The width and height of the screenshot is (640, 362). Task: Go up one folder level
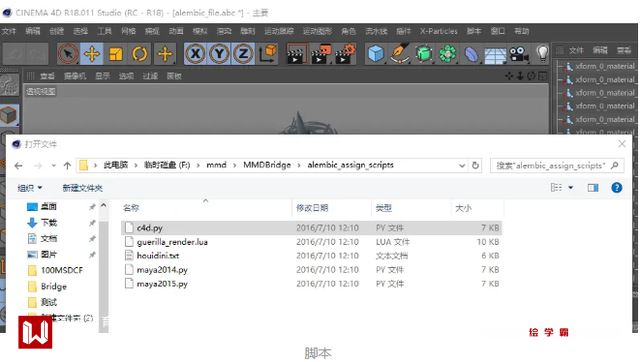click(x=67, y=165)
